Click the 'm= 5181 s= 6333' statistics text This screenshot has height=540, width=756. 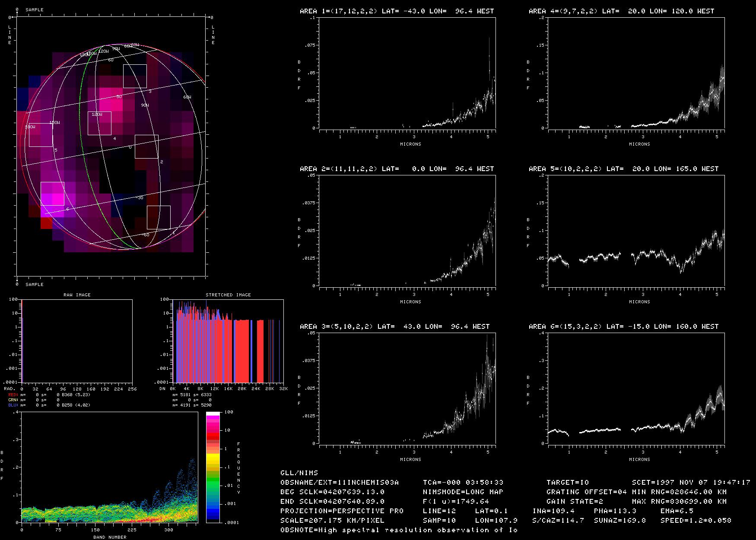tap(192, 395)
